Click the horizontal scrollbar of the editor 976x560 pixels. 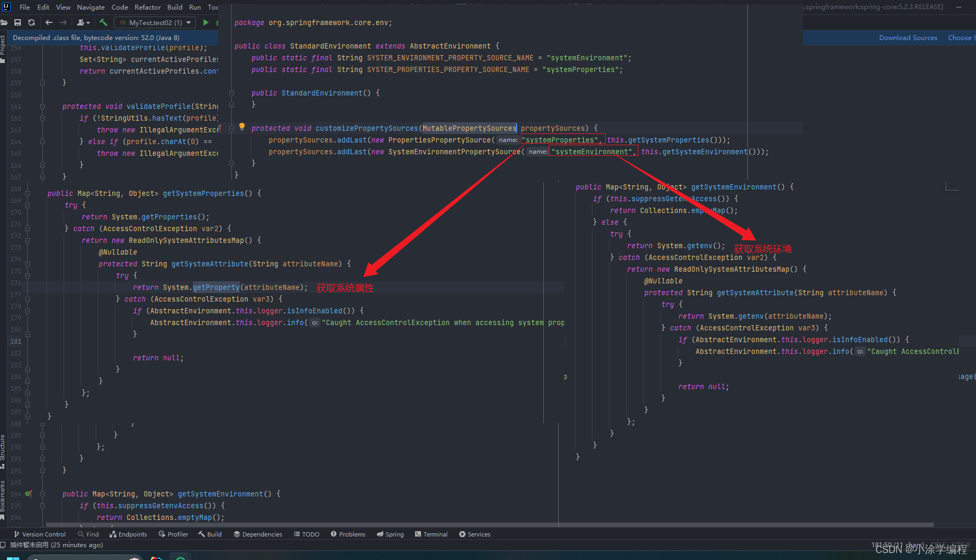click(x=489, y=525)
